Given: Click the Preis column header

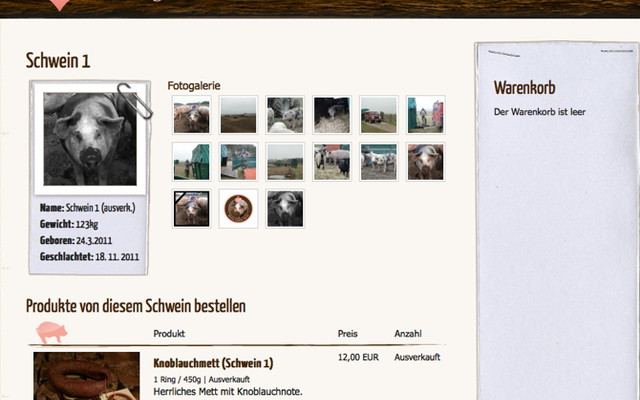Looking at the screenshot, I should click(348, 333).
